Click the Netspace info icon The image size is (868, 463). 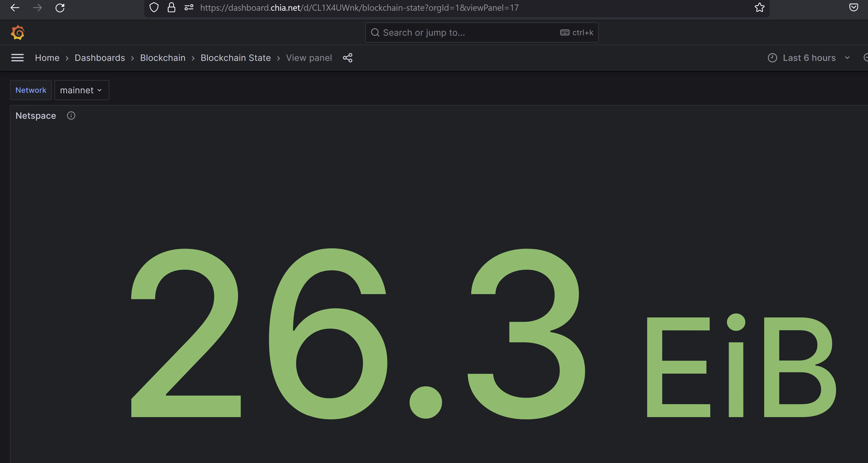point(71,116)
